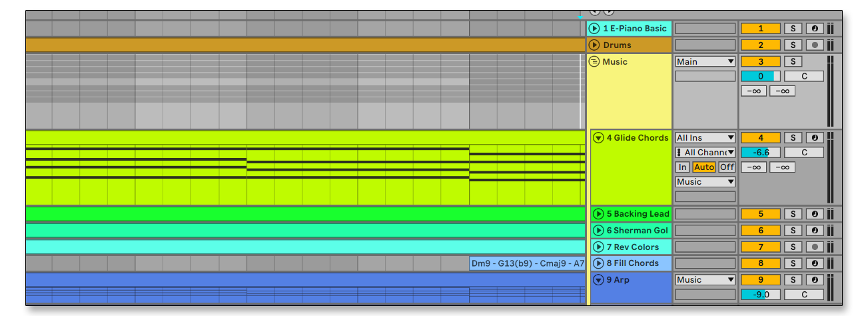This screenshot has width=868, height=316.
Task: Arm the 7 Rev Colors track
Action: 814,247
